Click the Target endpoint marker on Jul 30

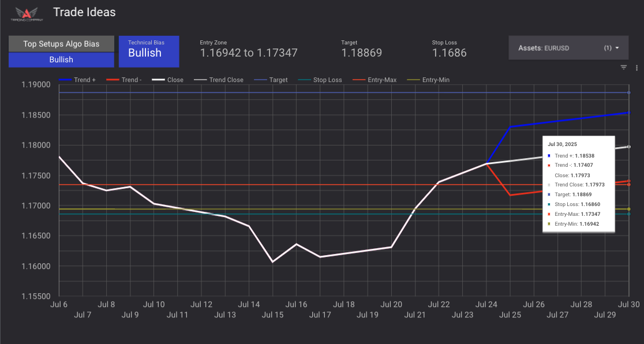coord(628,92)
